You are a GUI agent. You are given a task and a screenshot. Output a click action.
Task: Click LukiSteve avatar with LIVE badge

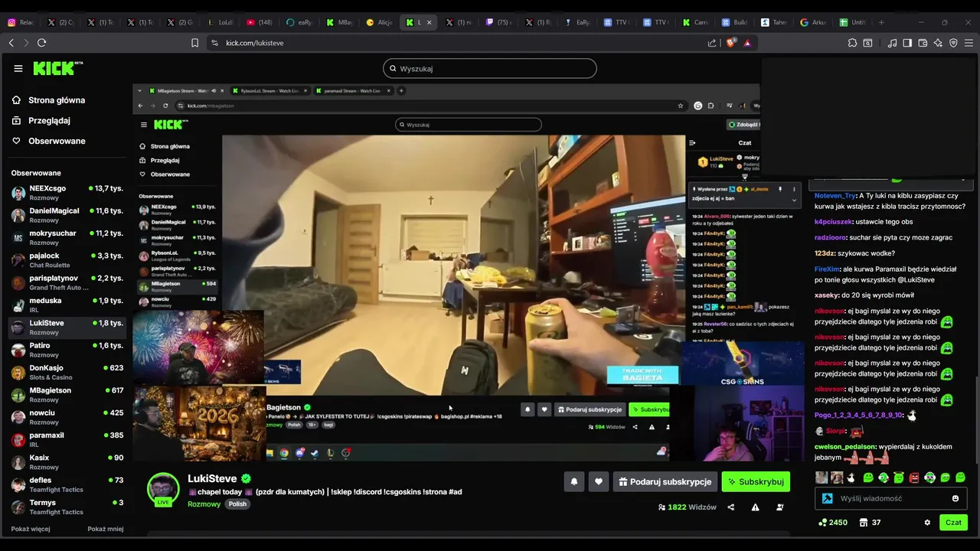point(163,490)
